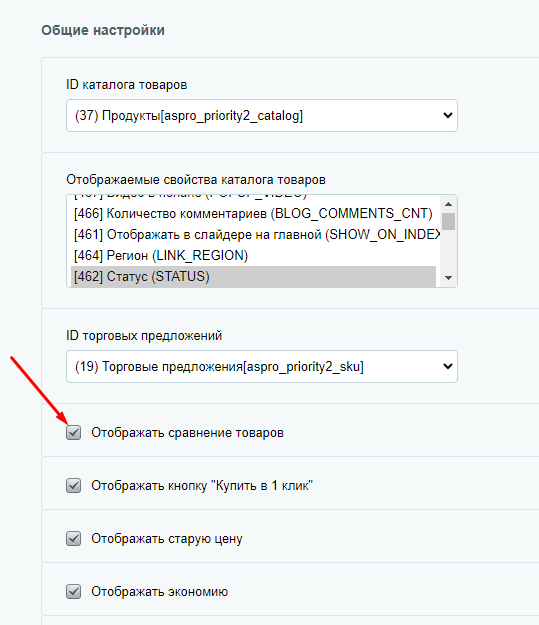Open the "ID каталога товаров" dropdown

[262, 116]
